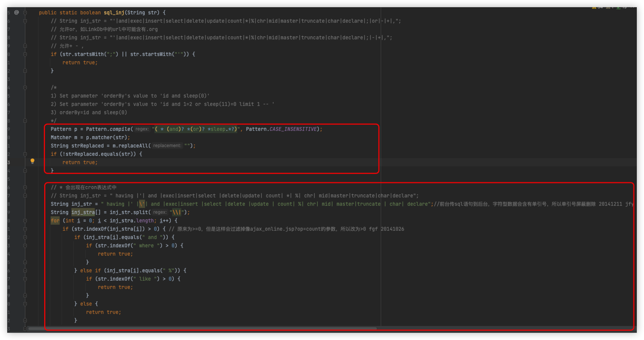644x340 pixels.
Task: Fold the 'if (!strReplaced.equals(str))' block
Action: [x=25, y=154]
